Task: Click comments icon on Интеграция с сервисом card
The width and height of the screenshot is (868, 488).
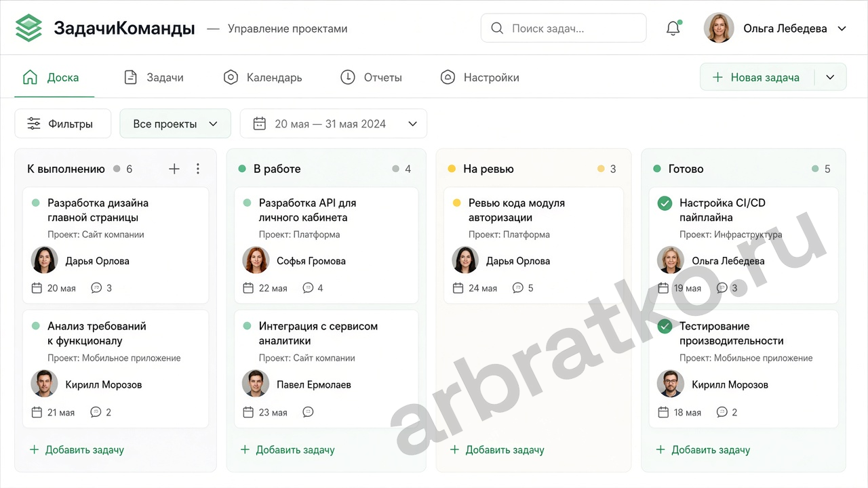Action: pyautogui.click(x=308, y=411)
